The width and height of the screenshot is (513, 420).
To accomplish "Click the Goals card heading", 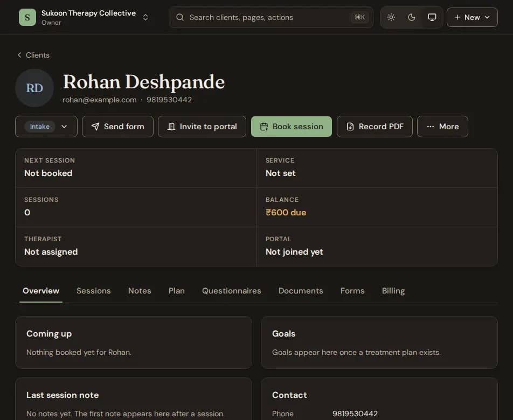I will 283,334.
